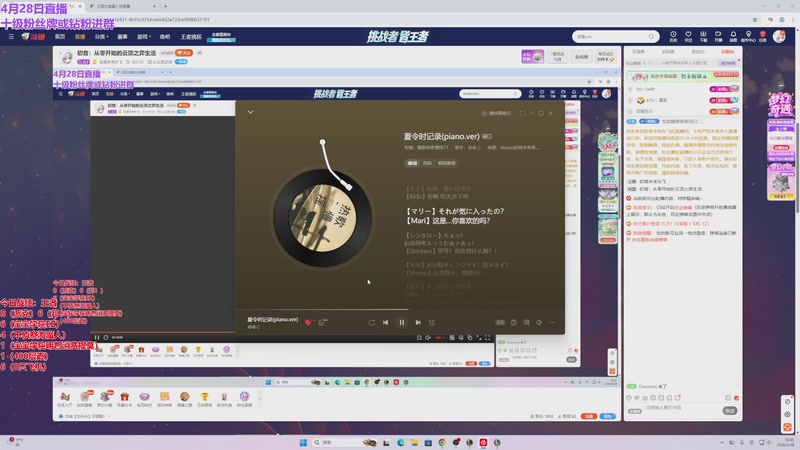
Task: Open the first gift icon in the gift bar
Action: click(64, 397)
